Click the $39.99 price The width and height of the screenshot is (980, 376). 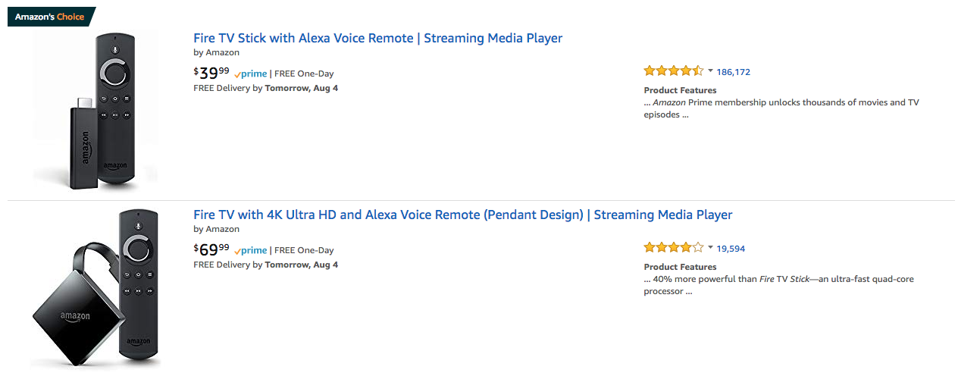click(211, 74)
